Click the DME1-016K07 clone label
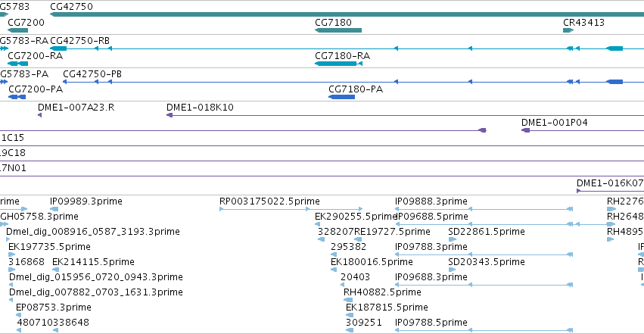Screen dimensions: 644x334 [x=610, y=183]
